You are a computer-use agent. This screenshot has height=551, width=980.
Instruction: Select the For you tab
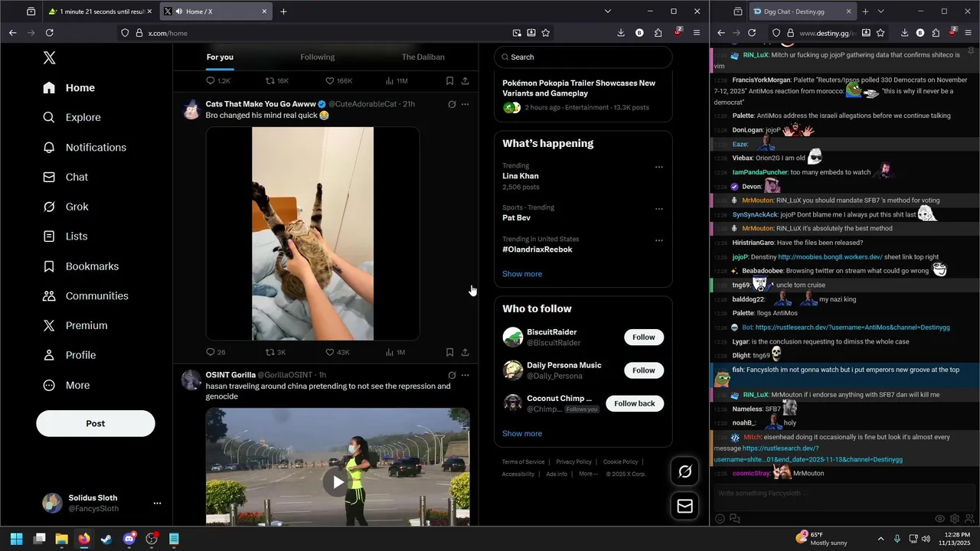pyautogui.click(x=220, y=57)
